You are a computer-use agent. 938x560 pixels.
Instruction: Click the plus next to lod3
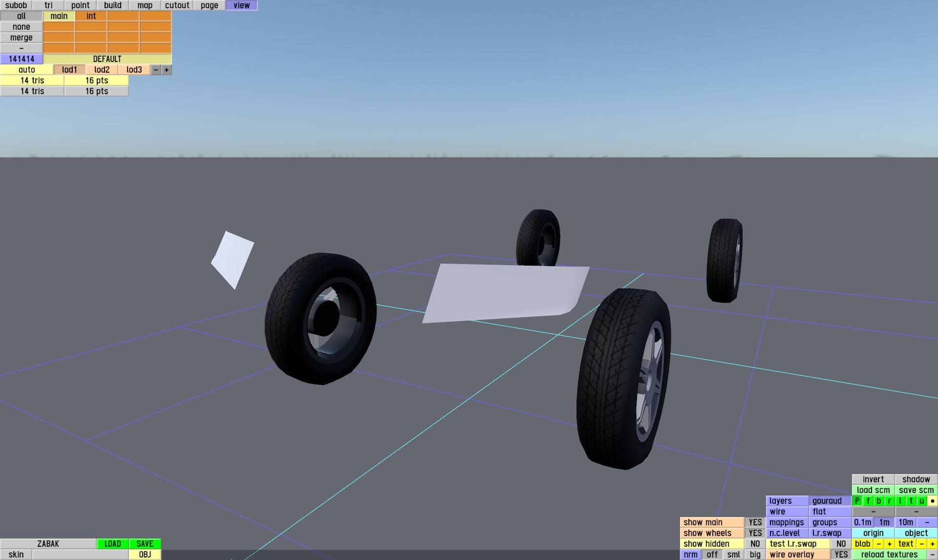(167, 70)
